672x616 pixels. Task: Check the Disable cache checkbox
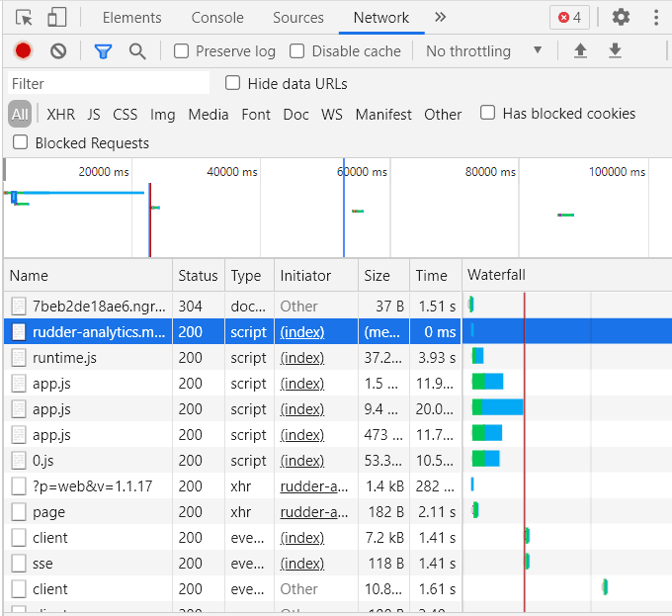[x=297, y=50]
